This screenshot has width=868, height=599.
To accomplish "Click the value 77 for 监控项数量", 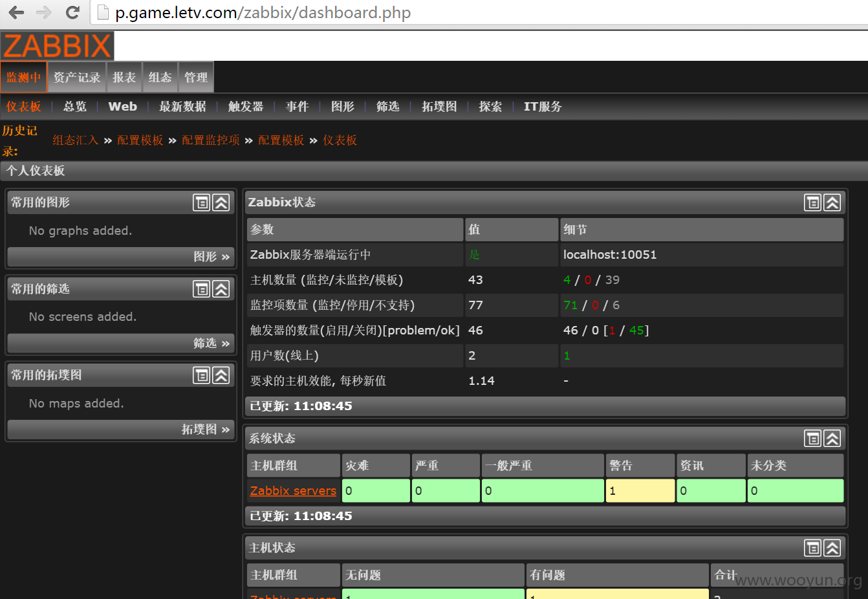I will 475,305.
